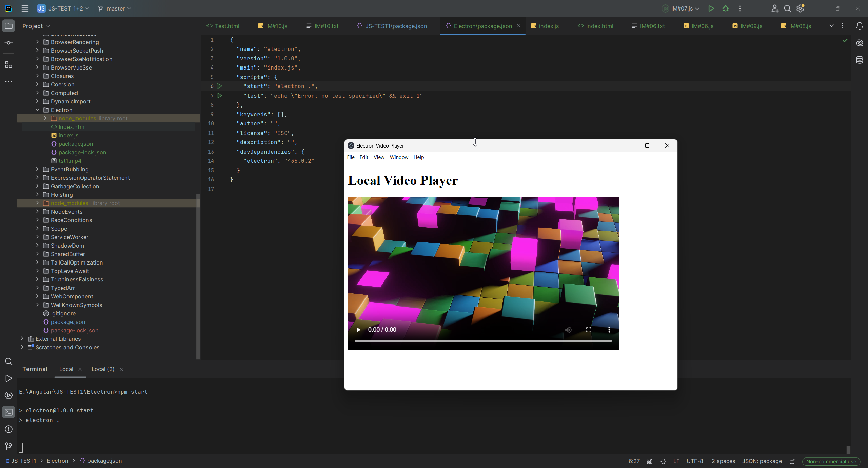Open the Database tool window icon
868x468 pixels.
[859, 60]
